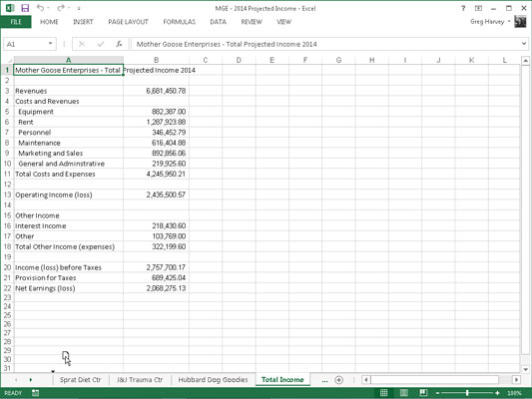Click the vertical scrollbar up arrow

525,61
